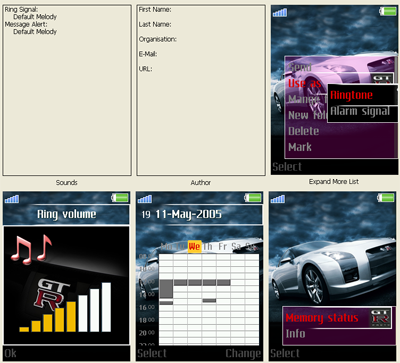The image size is (400, 363).
Task: Select the highlighted We day header
Action: point(194,247)
